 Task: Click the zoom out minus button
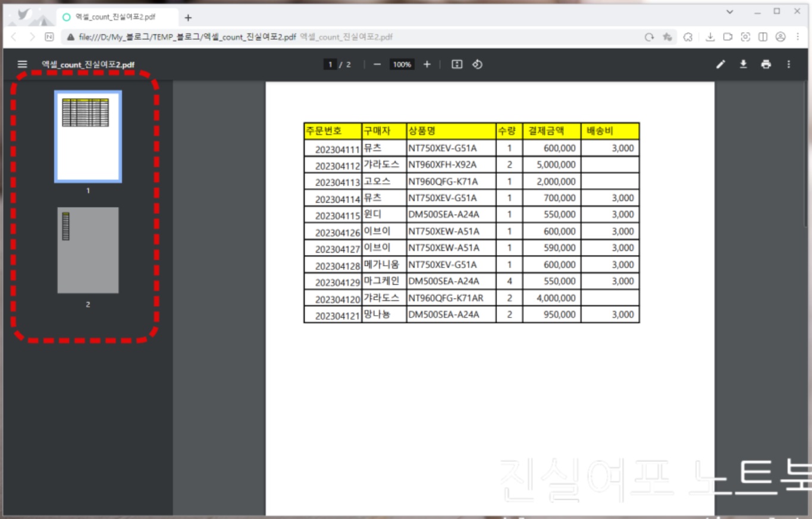click(377, 64)
